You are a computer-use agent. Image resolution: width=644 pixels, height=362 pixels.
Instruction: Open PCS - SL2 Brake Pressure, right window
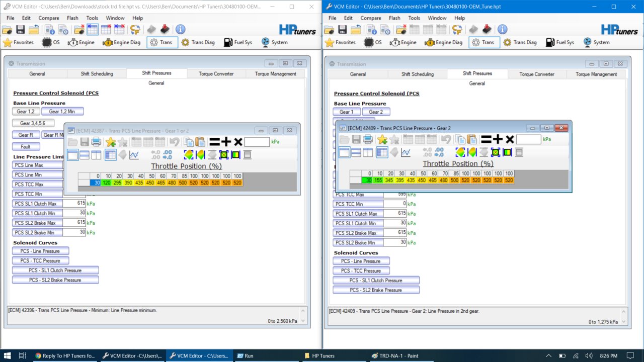376,290
